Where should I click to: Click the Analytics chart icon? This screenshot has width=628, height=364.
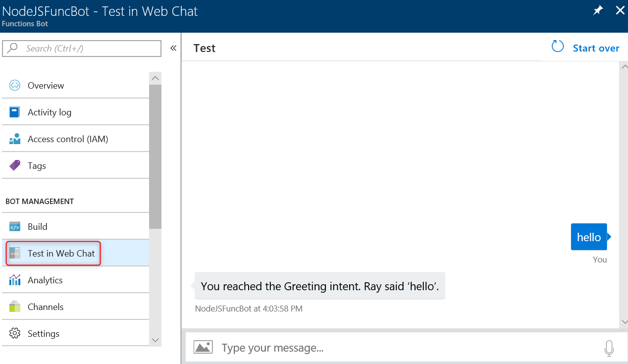click(x=15, y=280)
